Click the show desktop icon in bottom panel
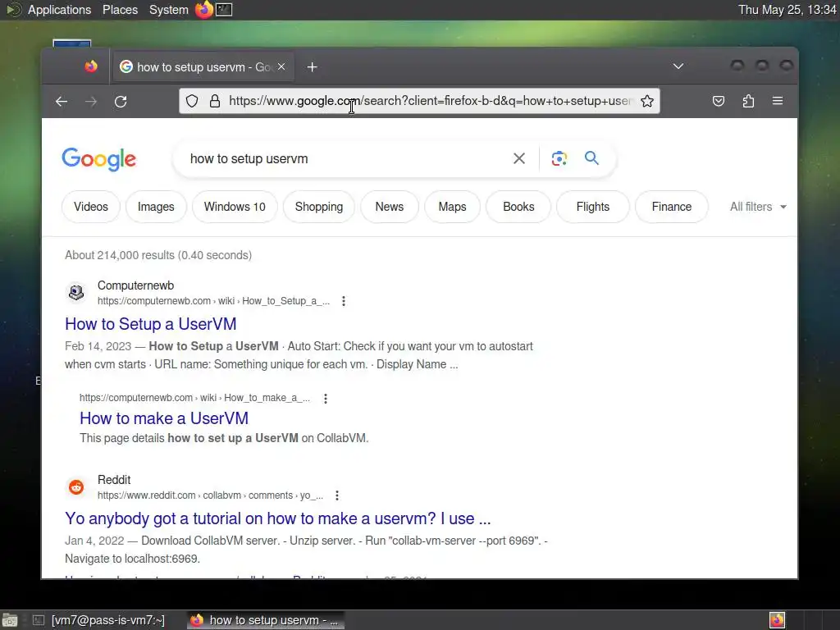The width and height of the screenshot is (840, 630). [x=10, y=620]
